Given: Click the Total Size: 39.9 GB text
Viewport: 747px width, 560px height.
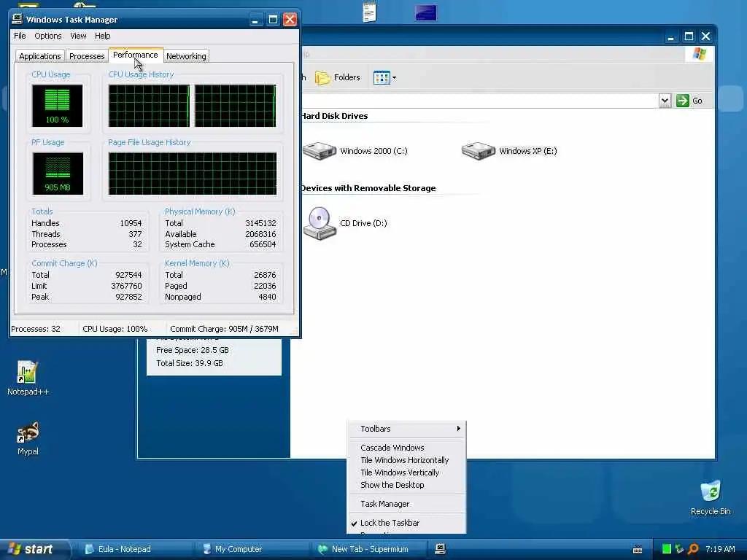Looking at the screenshot, I should pyautogui.click(x=190, y=363).
